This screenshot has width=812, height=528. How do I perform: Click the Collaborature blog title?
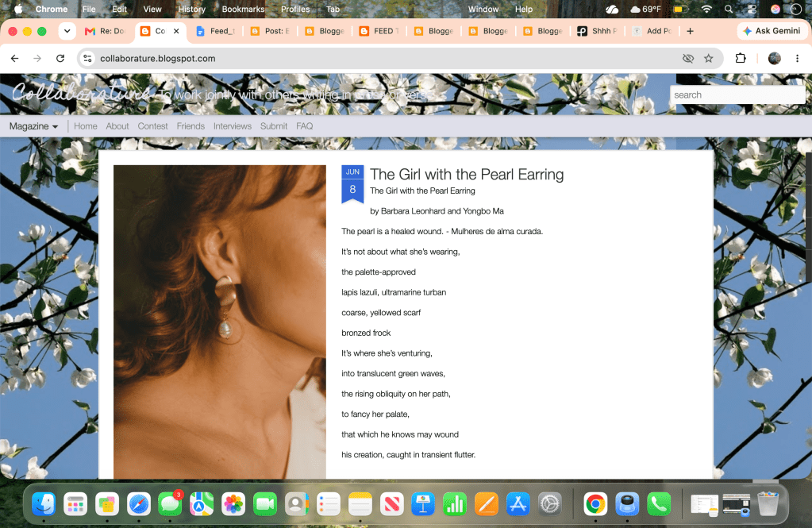point(81,93)
